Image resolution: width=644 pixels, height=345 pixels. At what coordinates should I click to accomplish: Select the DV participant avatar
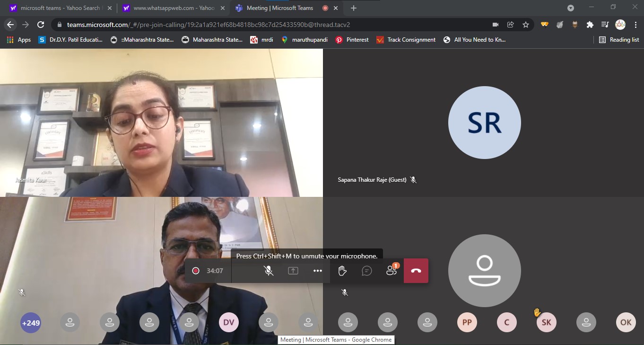pyautogui.click(x=229, y=323)
